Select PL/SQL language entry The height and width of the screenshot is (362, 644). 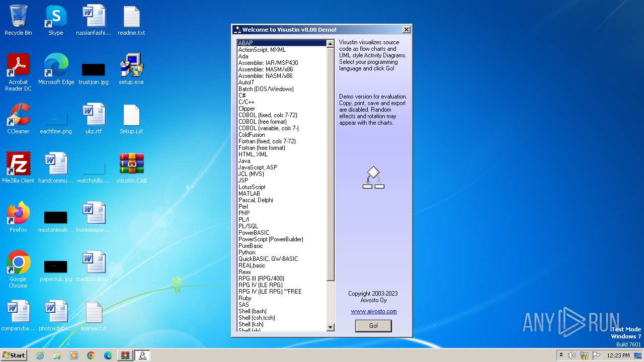click(282, 226)
